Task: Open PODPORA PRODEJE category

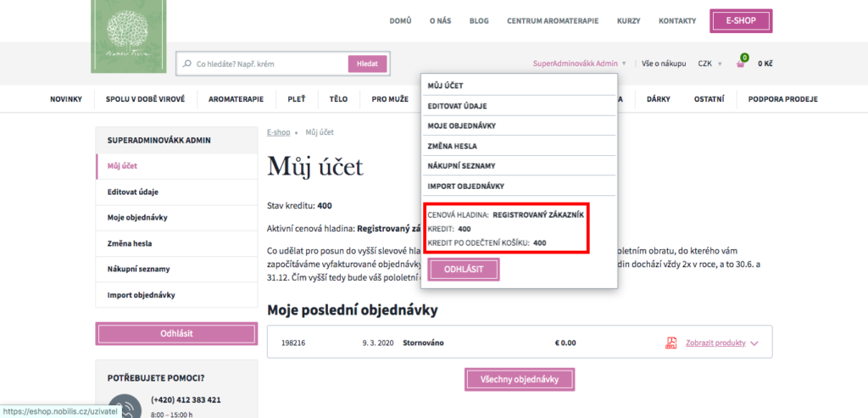Action: pyautogui.click(x=782, y=99)
